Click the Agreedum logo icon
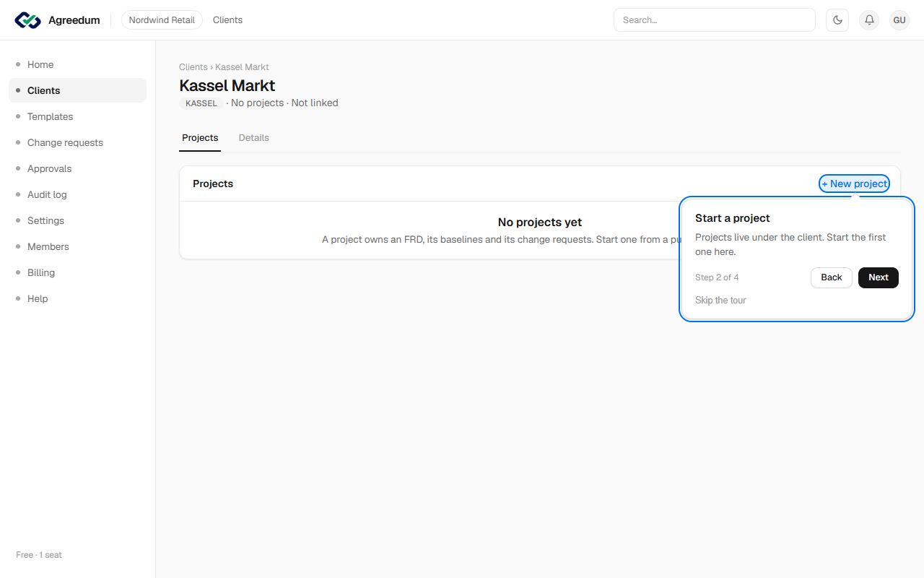924x578 pixels. (28, 20)
